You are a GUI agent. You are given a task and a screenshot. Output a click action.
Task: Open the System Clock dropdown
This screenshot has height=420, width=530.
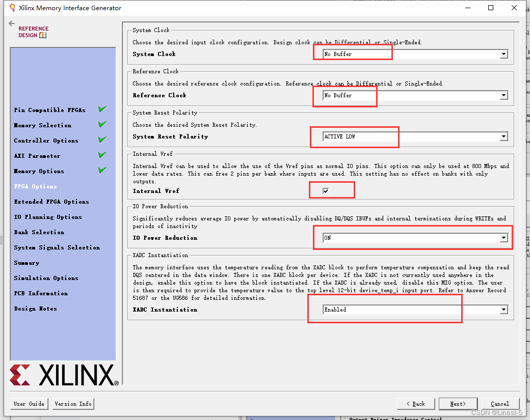pyautogui.click(x=415, y=54)
